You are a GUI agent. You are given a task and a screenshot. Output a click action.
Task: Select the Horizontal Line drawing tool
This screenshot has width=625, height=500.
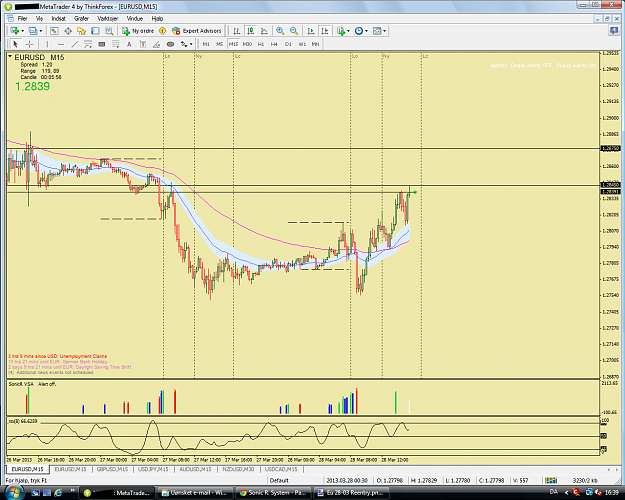click(61, 44)
